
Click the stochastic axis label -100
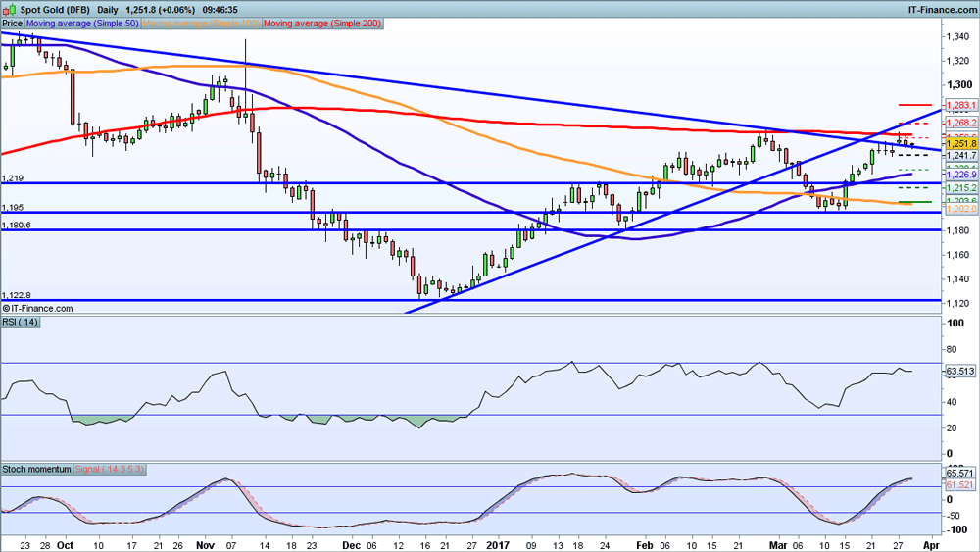tap(957, 529)
